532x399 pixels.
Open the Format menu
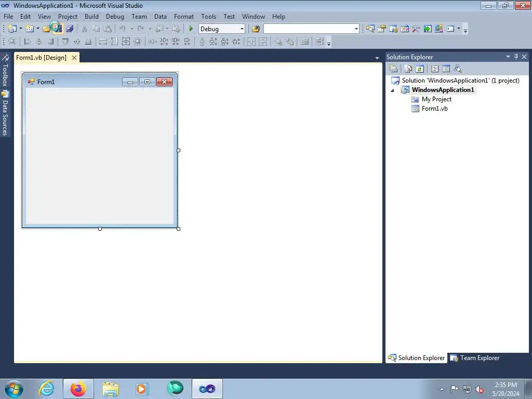click(183, 16)
